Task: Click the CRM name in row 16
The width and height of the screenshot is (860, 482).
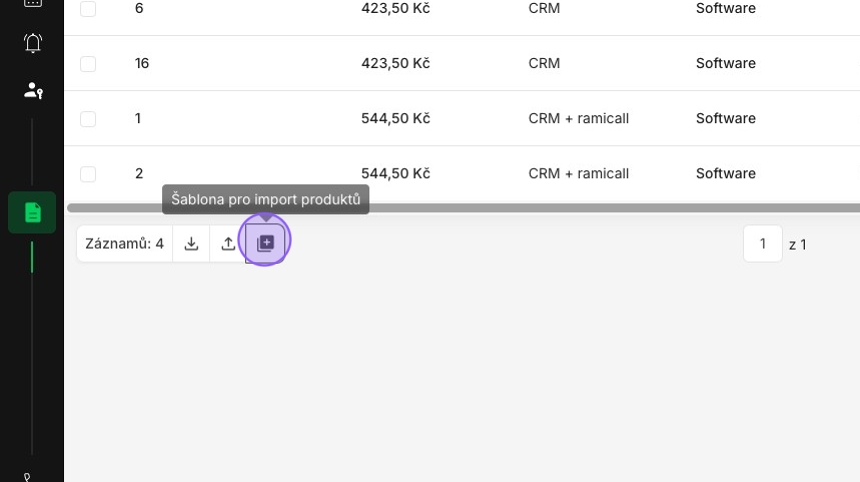Action: [544, 63]
